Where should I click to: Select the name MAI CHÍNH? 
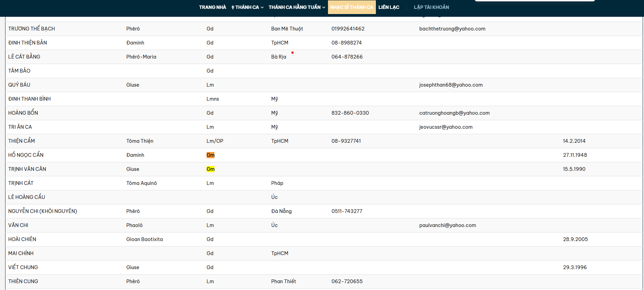[x=21, y=253]
